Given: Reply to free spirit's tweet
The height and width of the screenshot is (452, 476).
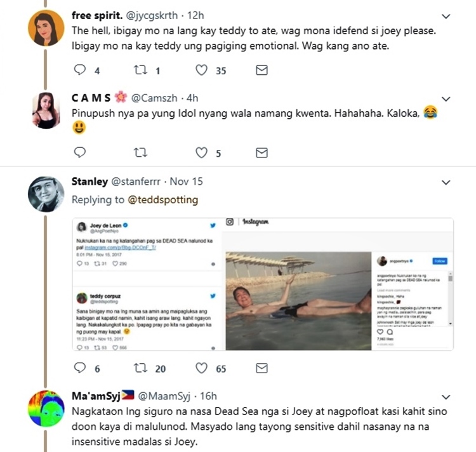Looking at the screenshot, I should [x=80, y=70].
